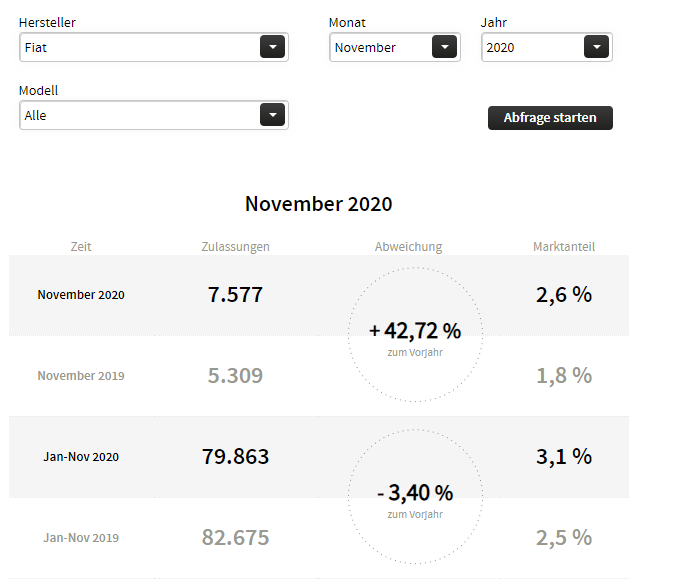Open the Jahr field showing 2020
The image size is (677, 584).
[x=531, y=47]
